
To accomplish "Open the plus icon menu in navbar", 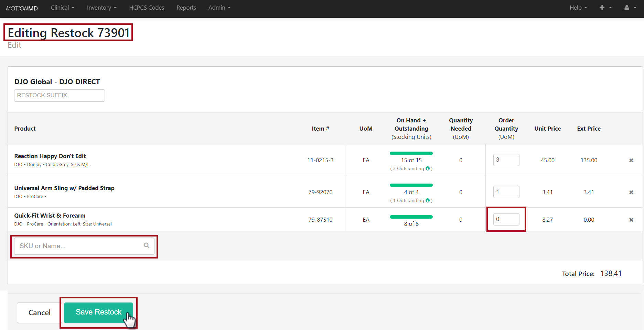I will [605, 8].
